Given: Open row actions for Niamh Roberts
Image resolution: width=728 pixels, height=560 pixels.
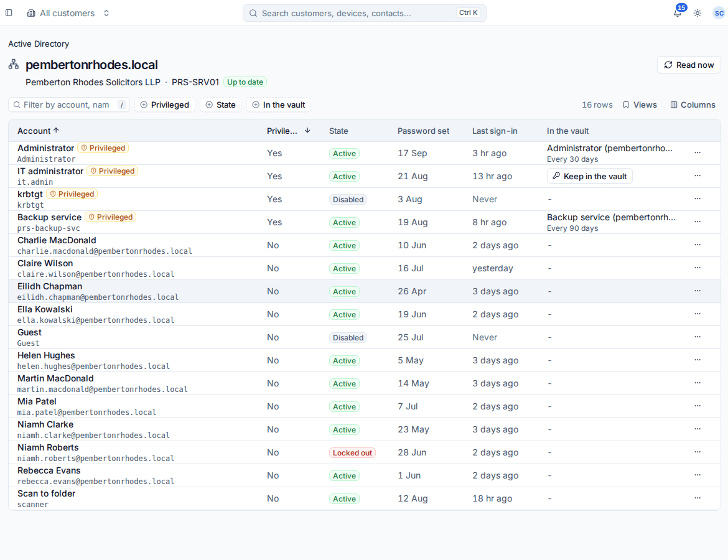Looking at the screenshot, I should coord(698,452).
